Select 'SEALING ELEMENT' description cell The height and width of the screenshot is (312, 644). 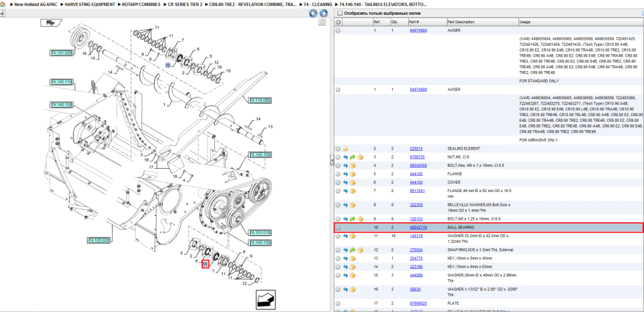464,148
